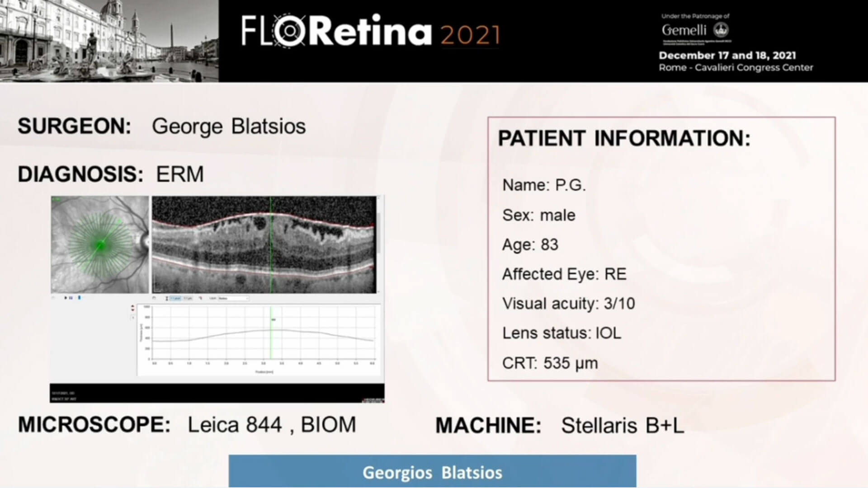
Task: Click the Gemelli crest emblem
Action: tap(721, 30)
